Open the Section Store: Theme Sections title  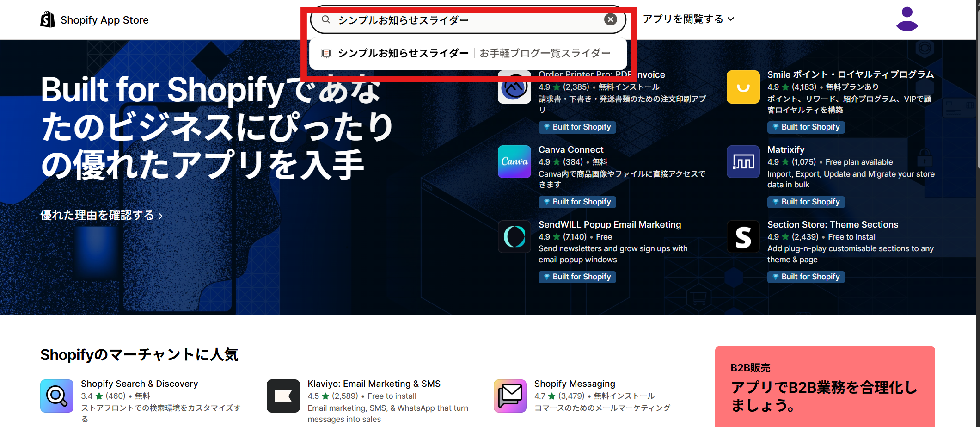832,224
